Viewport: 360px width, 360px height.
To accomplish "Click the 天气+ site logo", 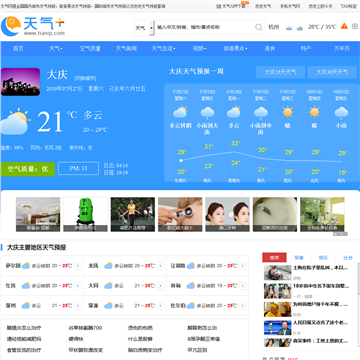I will [33, 26].
